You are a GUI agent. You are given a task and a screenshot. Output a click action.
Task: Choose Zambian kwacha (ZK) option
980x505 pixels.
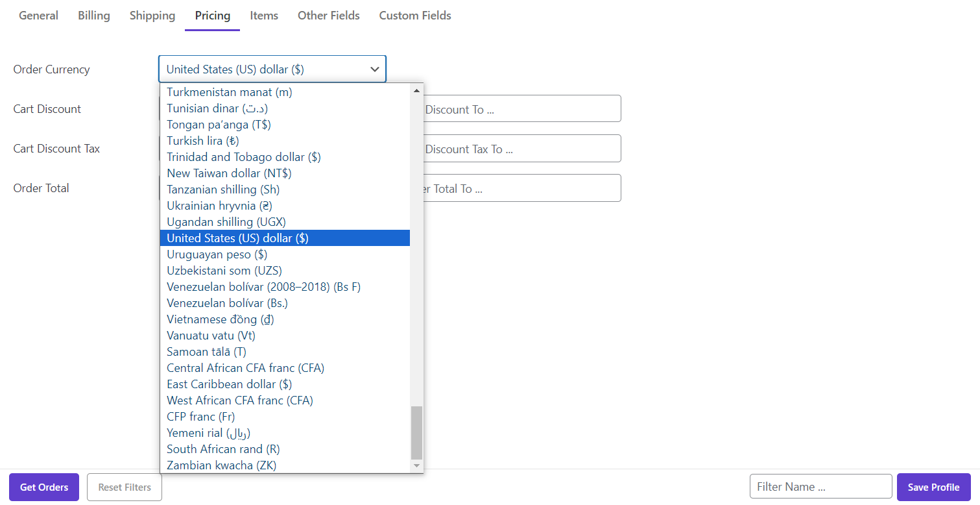(221, 465)
